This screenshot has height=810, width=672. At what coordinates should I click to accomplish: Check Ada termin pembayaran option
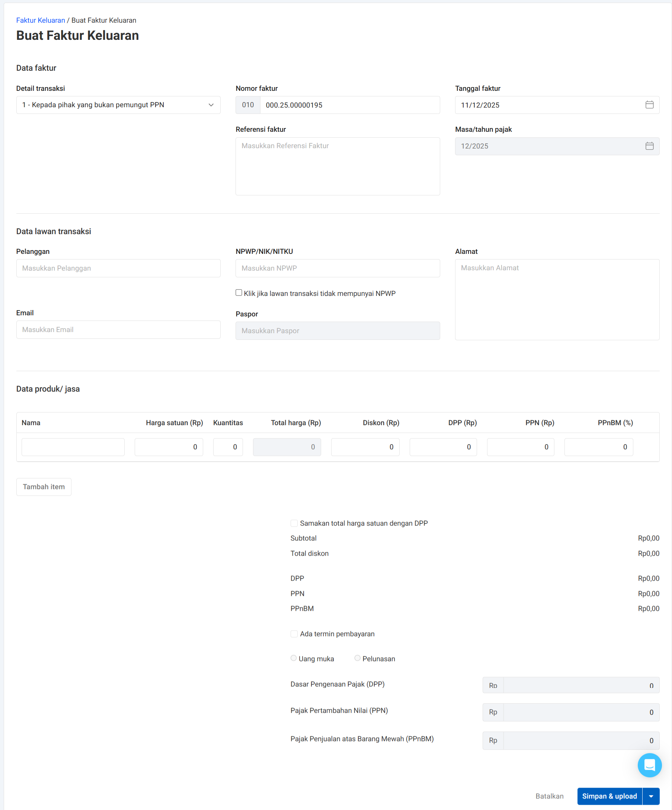294,634
